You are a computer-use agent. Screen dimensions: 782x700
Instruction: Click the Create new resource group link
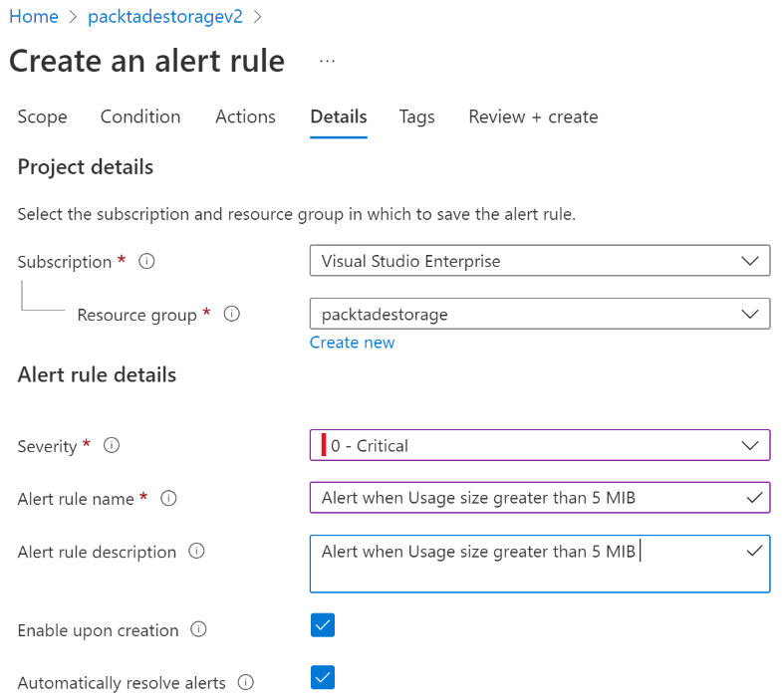[x=352, y=343]
